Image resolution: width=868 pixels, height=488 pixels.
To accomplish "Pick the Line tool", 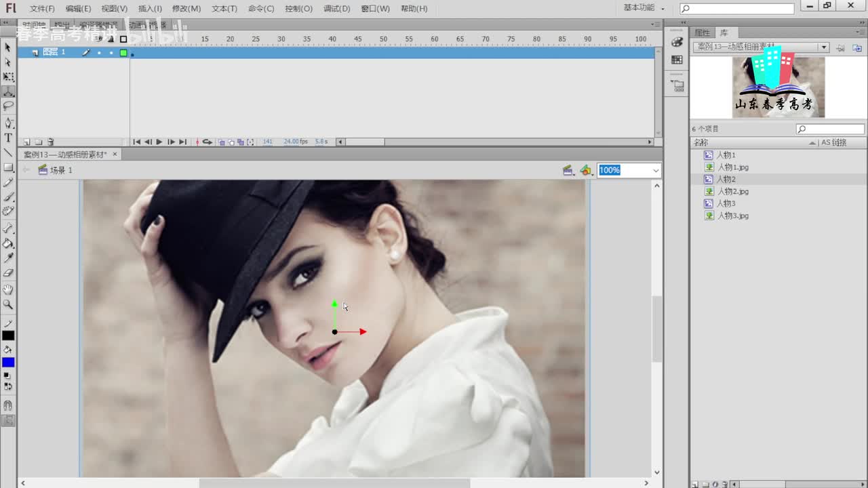I will coord(8,152).
